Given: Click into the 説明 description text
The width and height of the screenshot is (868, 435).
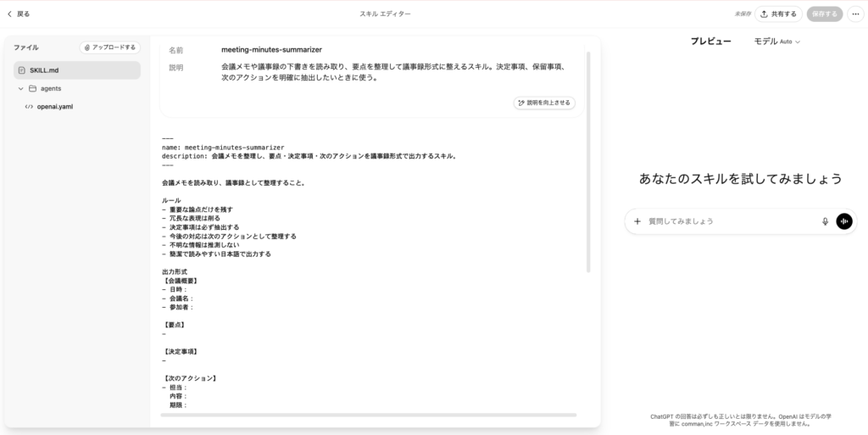Looking at the screenshot, I should [390, 71].
